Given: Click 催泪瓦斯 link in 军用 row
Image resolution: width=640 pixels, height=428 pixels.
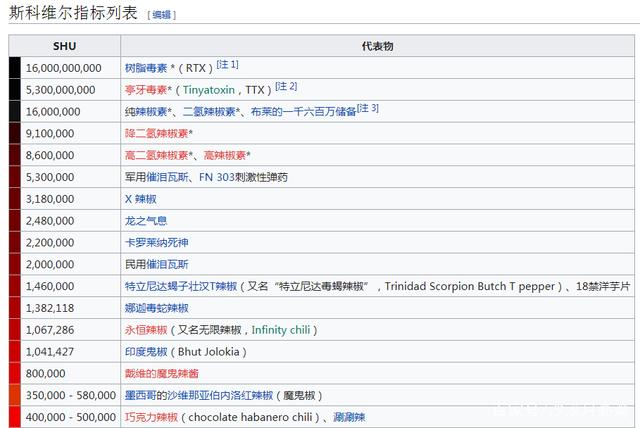Looking at the screenshot, I should coord(167,177).
